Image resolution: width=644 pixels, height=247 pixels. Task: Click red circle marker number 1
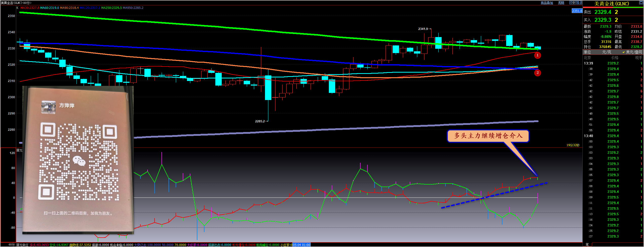537,55
